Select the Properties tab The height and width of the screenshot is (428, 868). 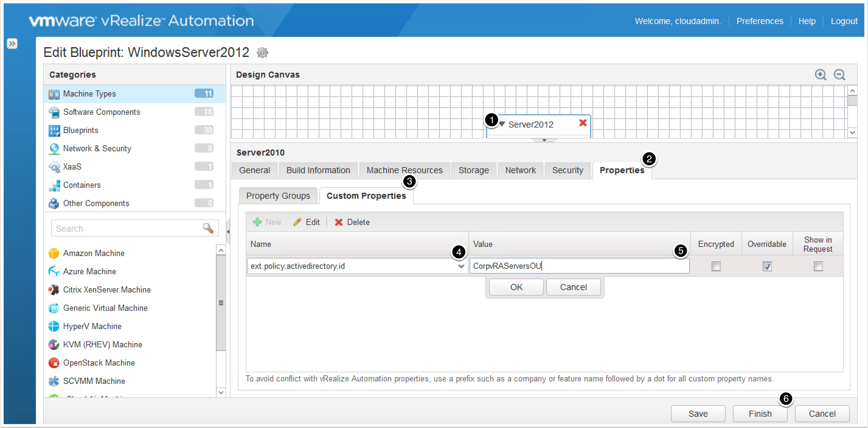(x=622, y=170)
